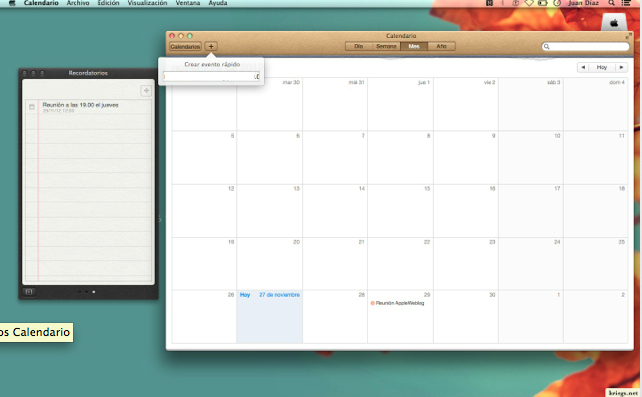This screenshot has width=642, height=397.
Task: Select the Reunión AppleWeblog event
Action: pyautogui.click(x=398, y=303)
